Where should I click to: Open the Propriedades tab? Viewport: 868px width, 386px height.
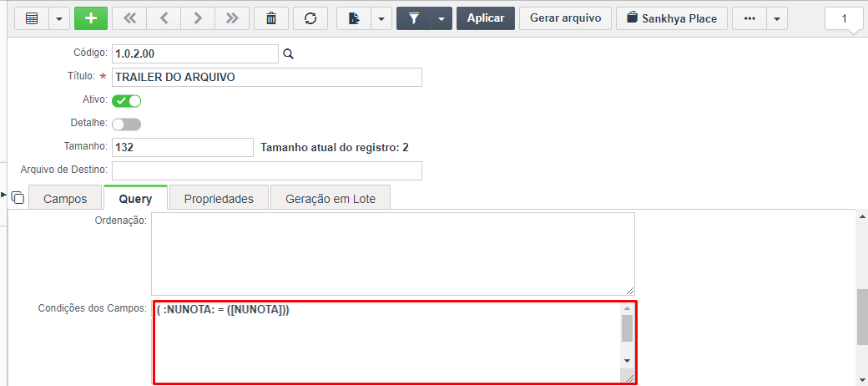(x=219, y=198)
